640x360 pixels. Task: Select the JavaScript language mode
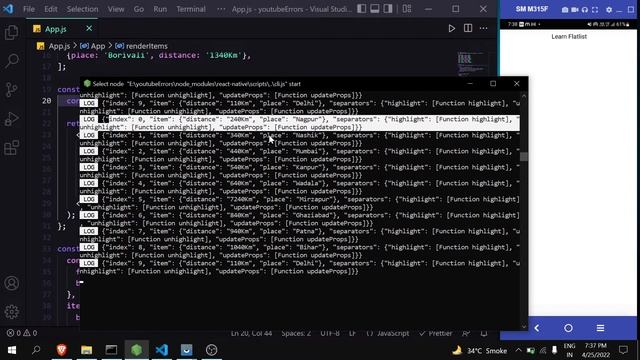point(388,333)
